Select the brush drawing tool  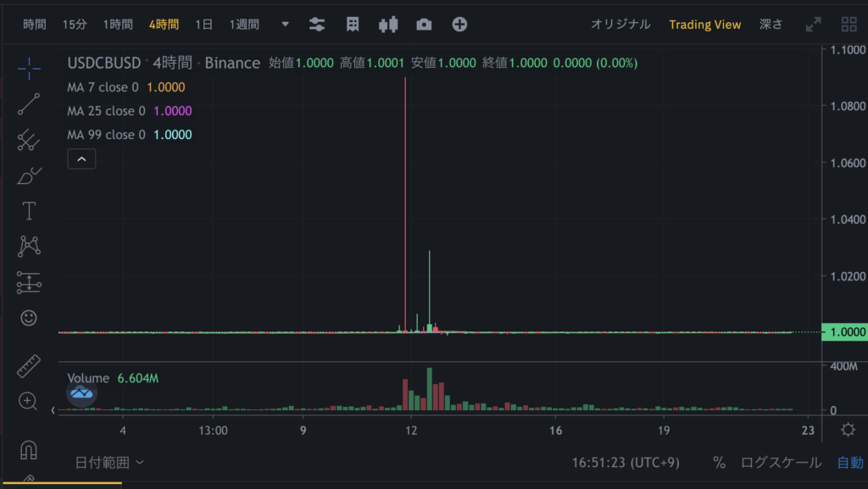coord(29,175)
